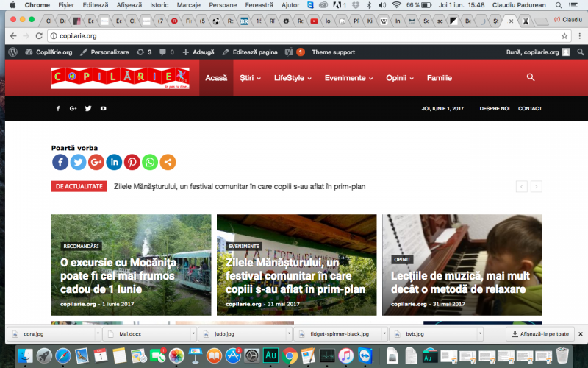Select the Familie navigation item
The height and width of the screenshot is (368, 588).
(440, 78)
